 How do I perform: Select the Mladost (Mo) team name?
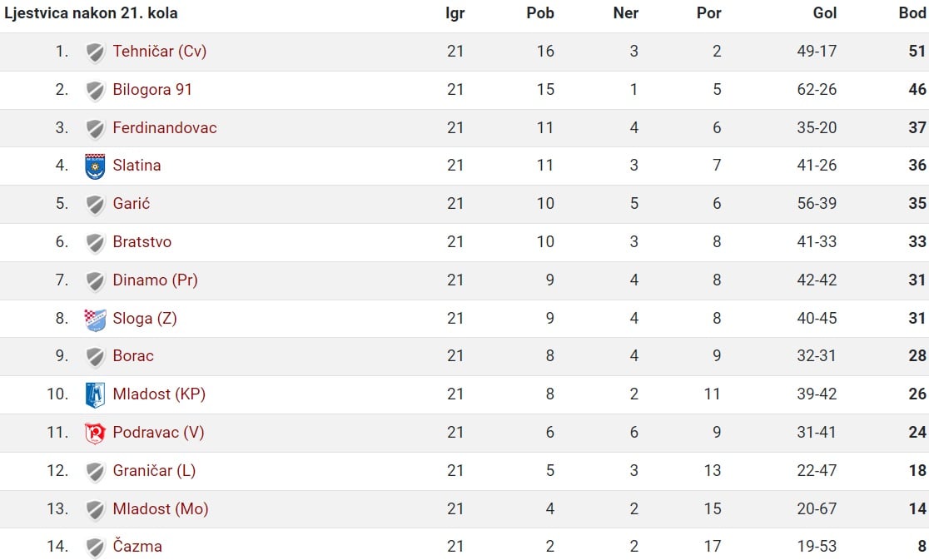[161, 509]
